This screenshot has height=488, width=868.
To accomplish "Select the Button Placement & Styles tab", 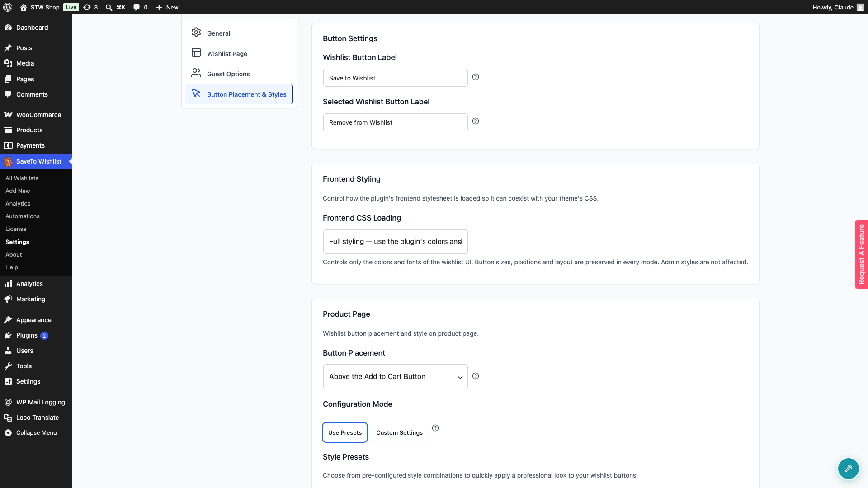I will [x=239, y=94].
